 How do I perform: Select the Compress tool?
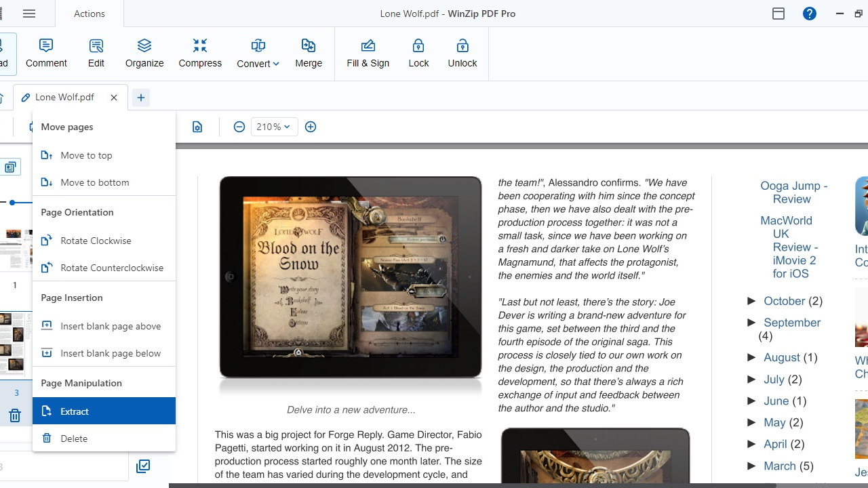(x=200, y=53)
